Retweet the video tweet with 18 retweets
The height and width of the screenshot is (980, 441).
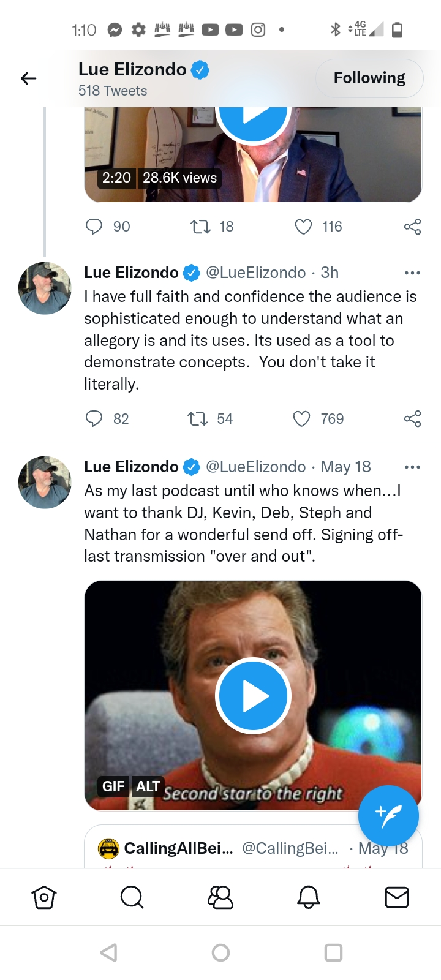tap(200, 227)
